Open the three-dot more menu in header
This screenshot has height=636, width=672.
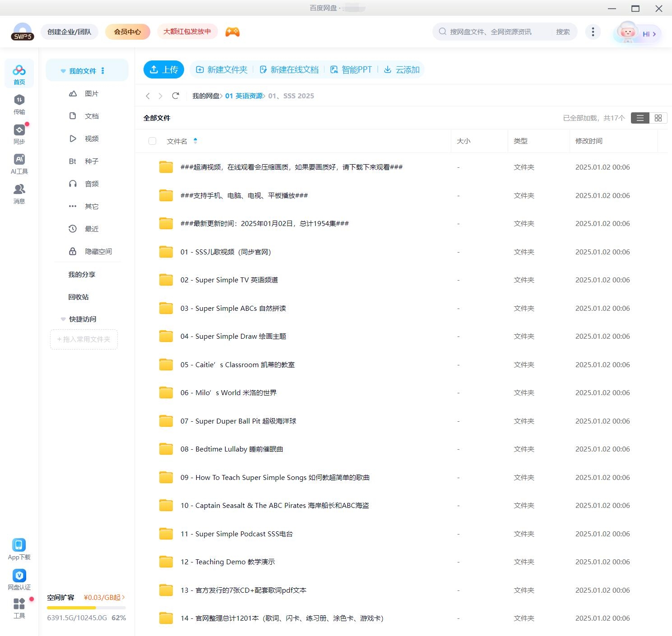pyautogui.click(x=593, y=32)
